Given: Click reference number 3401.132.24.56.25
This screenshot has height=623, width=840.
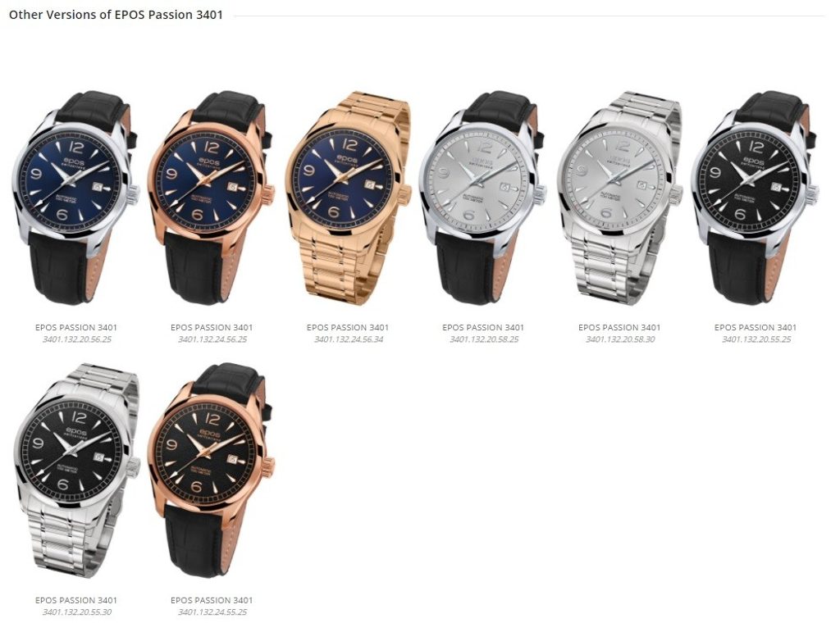Looking at the screenshot, I should click(212, 339).
